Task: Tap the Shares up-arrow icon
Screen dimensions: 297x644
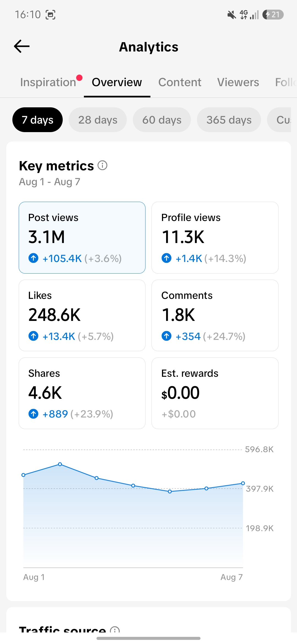Action: click(x=34, y=414)
